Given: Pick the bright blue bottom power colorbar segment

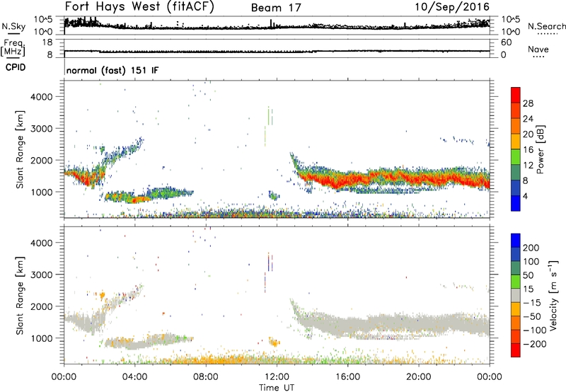Looking at the screenshot, I should point(516,203).
